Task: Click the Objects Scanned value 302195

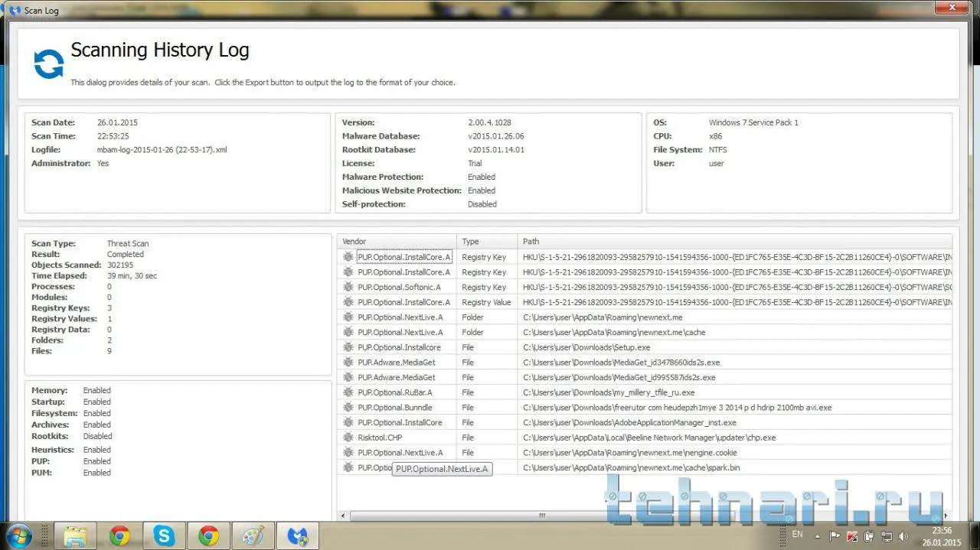Action: 120,265
